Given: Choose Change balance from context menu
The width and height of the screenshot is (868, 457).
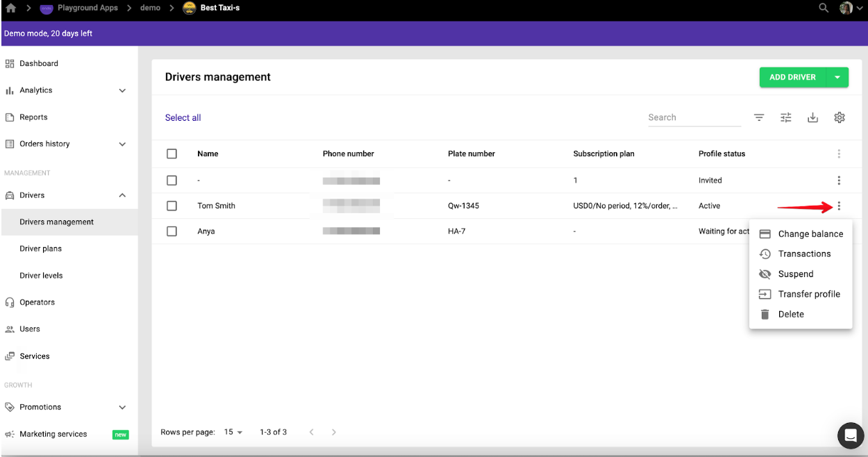Looking at the screenshot, I should [801, 234].
